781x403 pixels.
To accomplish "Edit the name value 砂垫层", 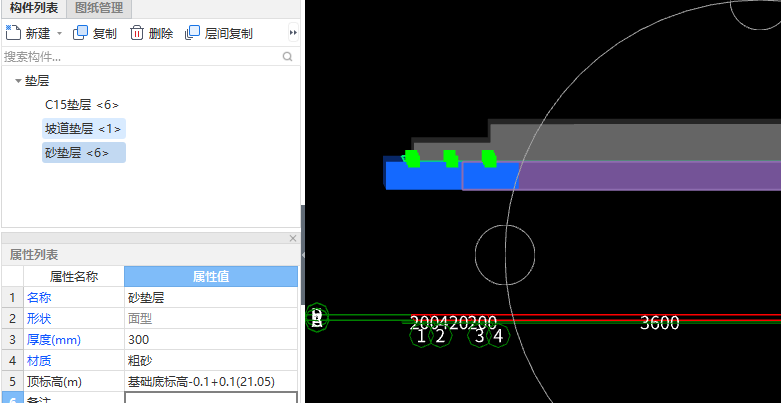I will (211, 298).
